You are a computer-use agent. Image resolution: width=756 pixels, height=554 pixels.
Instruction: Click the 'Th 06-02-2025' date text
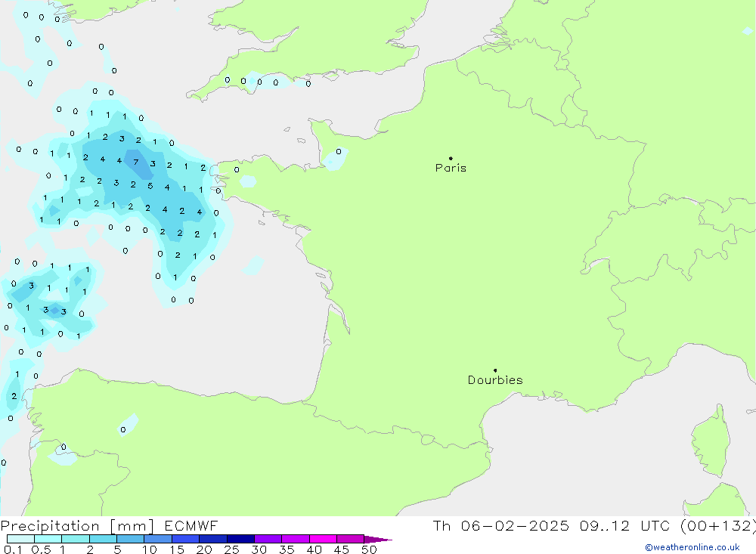(x=500, y=526)
